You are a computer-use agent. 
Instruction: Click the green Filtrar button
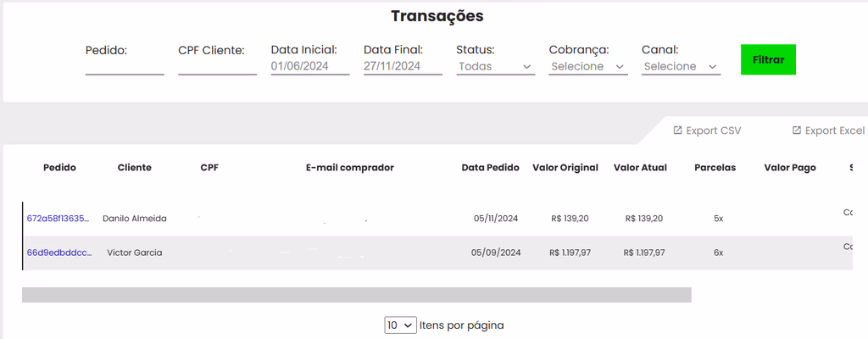pyautogui.click(x=768, y=59)
